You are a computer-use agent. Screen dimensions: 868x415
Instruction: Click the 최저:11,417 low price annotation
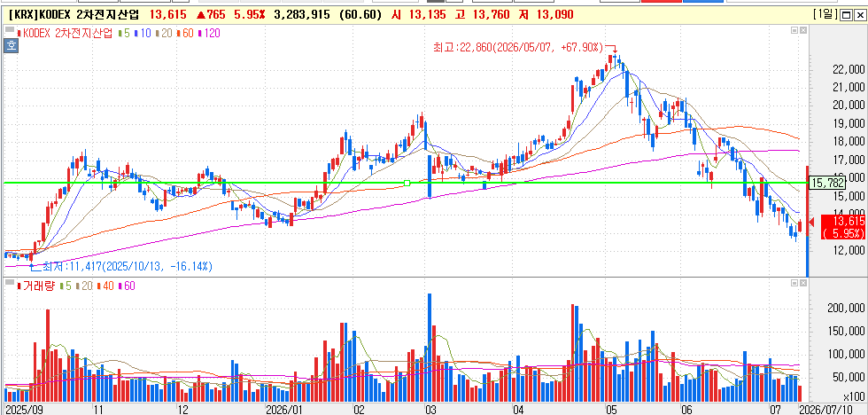tap(126, 267)
